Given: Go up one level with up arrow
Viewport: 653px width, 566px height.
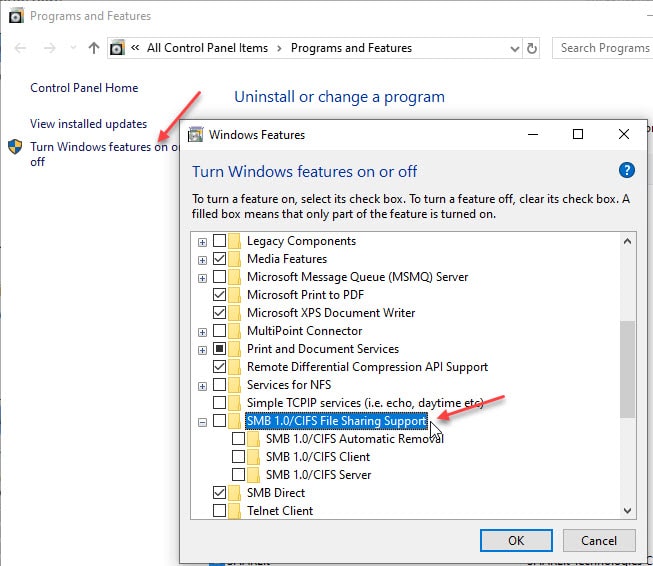Looking at the screenshot, I should pos(94,48).
